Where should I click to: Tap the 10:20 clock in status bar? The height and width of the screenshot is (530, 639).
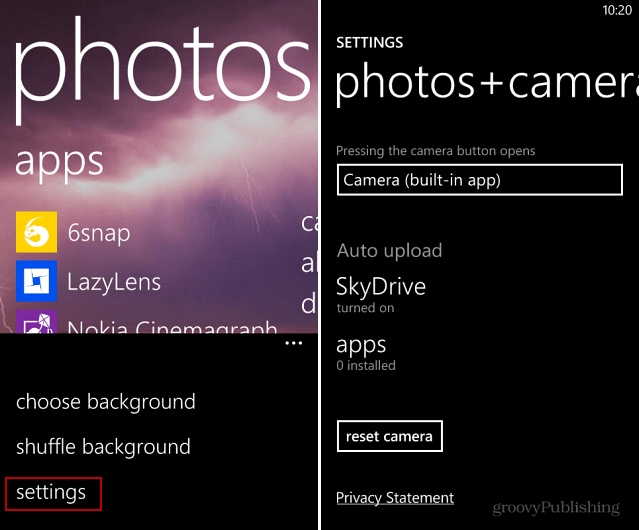[x=617, y=10]
